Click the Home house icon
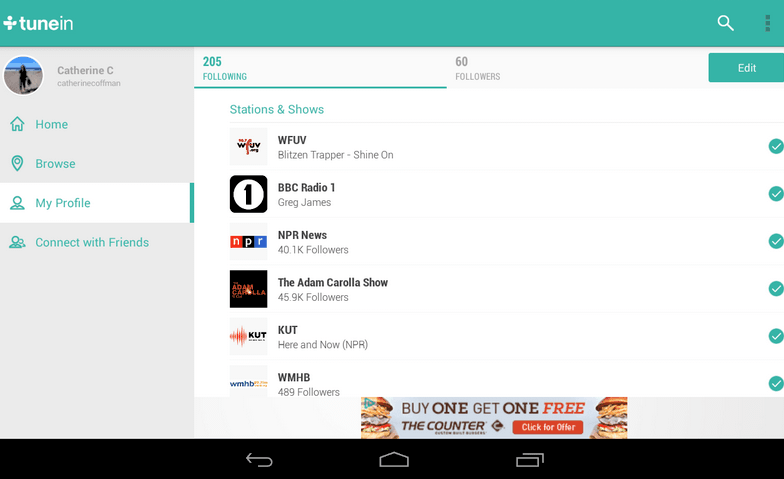This screenshot has width=784, height=479. 17,124
